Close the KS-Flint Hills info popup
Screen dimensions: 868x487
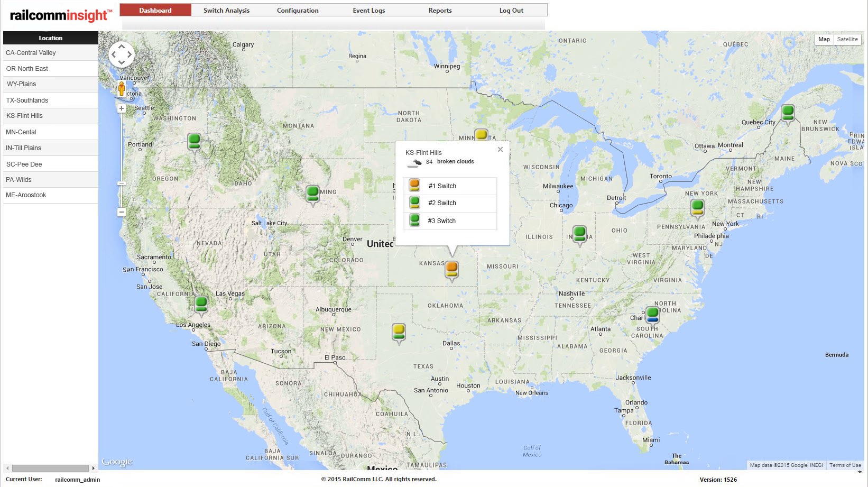pos(500,150)
